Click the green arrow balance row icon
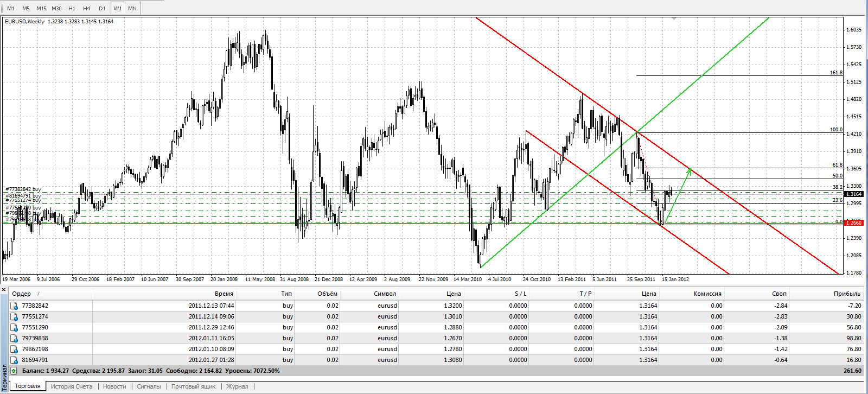Image resolution: width=868 pixels, height=394 pixels. [x=14, y=371]
